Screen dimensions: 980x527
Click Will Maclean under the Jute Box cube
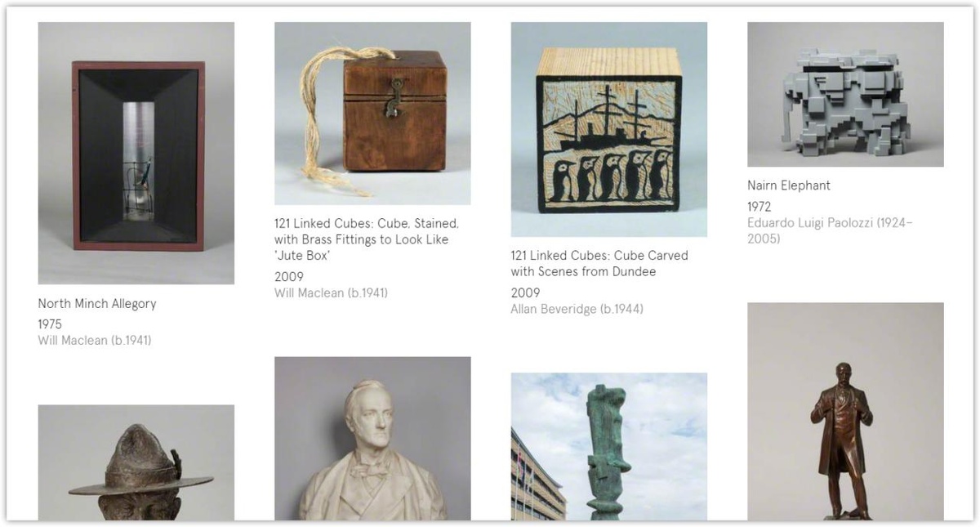point(332,293)
